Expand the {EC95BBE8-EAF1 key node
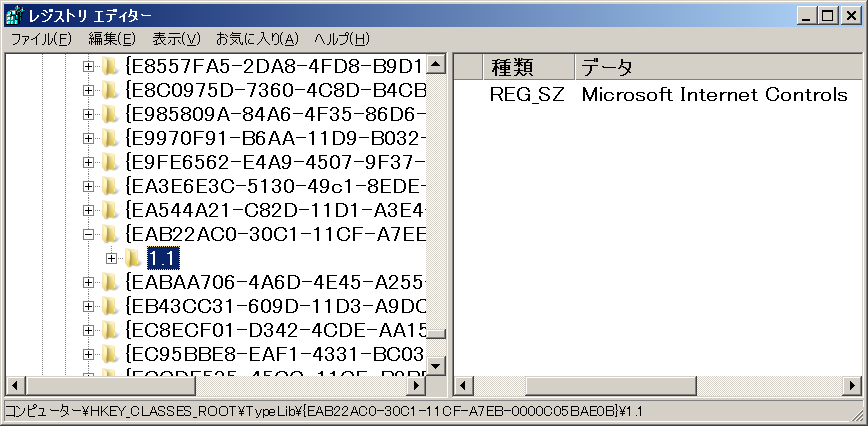Image resolution: width=868 pixels, height=426 pixels. tap(88, 354)
